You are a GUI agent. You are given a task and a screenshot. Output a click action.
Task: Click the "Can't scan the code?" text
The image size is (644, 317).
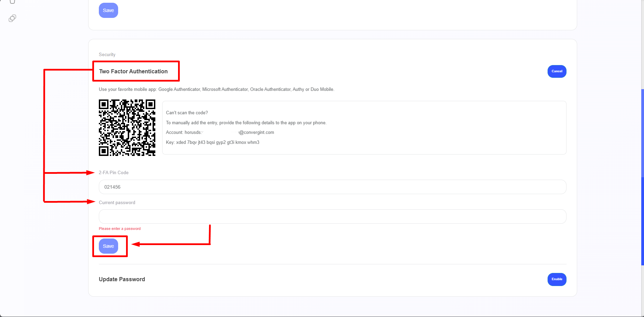pos(187,113)
